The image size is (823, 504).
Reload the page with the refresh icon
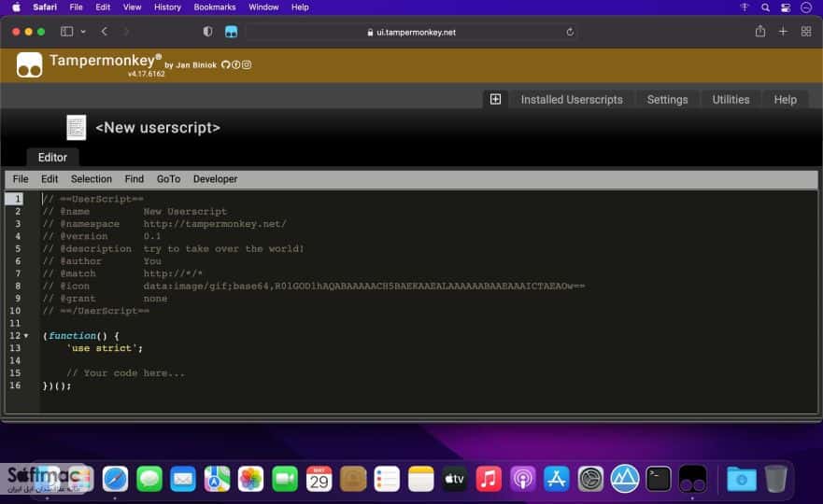click(570, 32)
